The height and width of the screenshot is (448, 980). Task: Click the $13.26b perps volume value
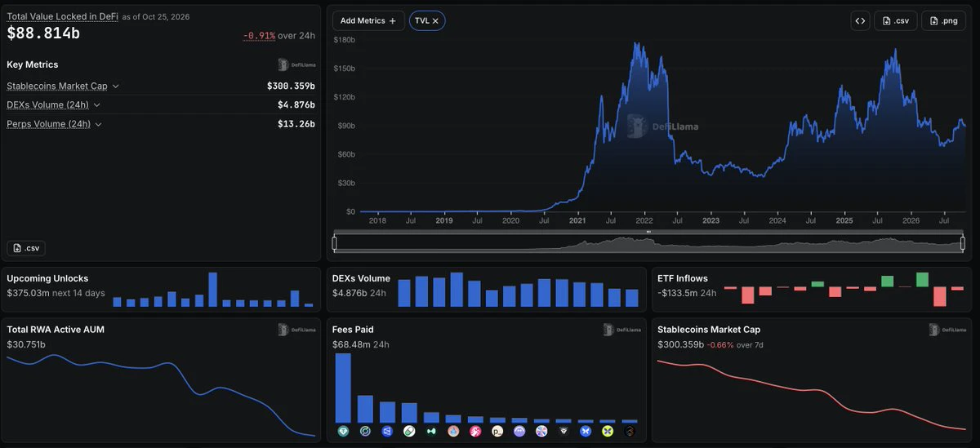[x=296, y=124]
